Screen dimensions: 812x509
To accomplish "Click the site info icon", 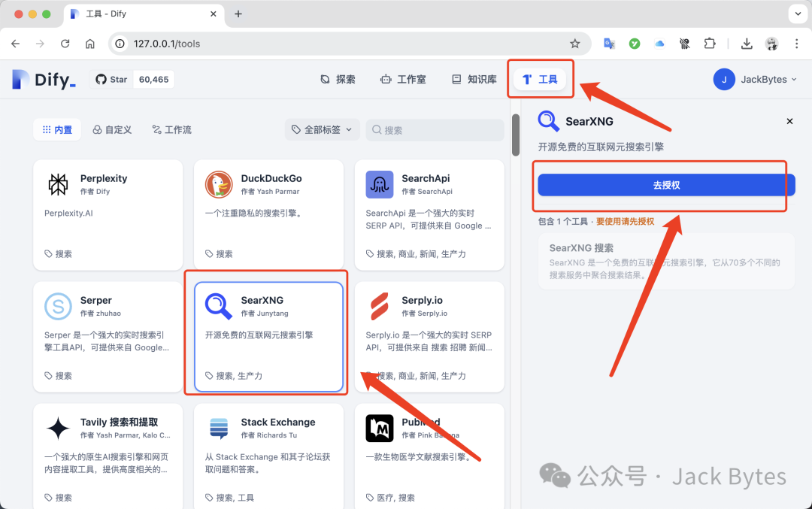I will click(x=120, y=44).
